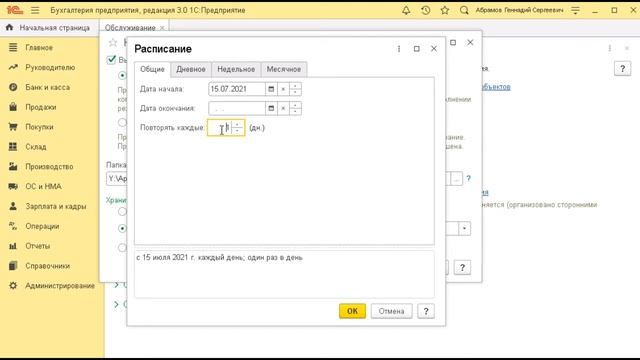Open the notifications bell icon
Viewport: 640px width, 360px height.
pos(406,10)
